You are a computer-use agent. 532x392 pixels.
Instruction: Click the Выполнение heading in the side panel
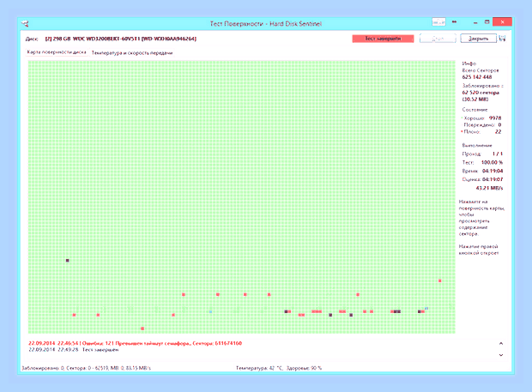(477, 145)
